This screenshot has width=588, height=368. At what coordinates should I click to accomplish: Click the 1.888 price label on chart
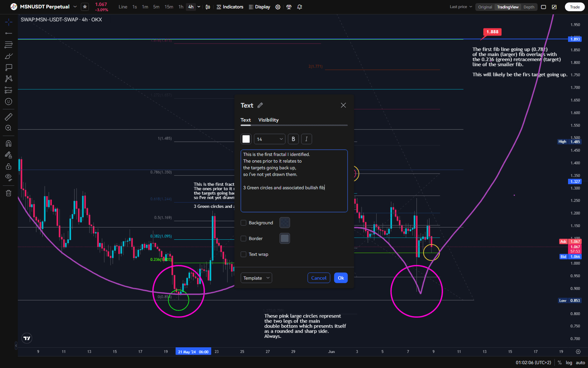[492, 32]
